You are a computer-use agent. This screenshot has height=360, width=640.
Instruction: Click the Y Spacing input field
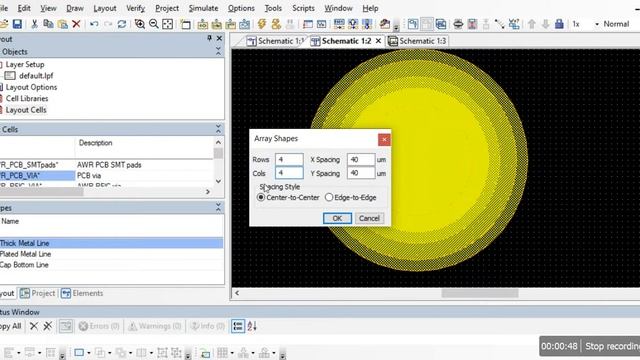point(361,173)
